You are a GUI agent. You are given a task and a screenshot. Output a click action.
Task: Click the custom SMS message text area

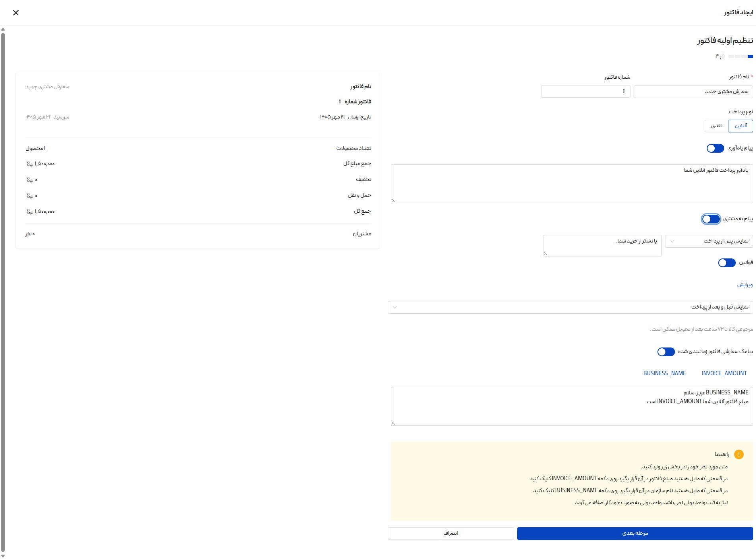[x=572, y=406]
